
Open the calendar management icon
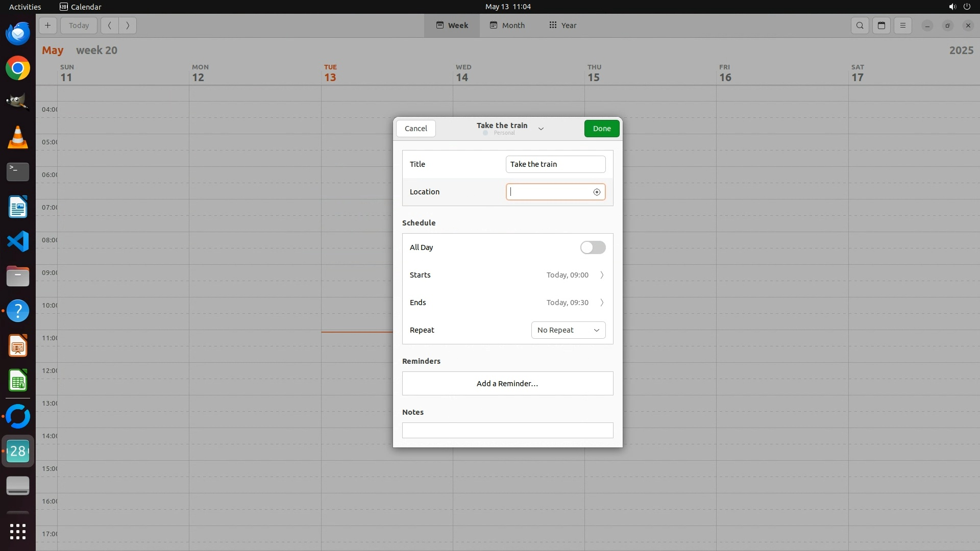click(881, 26)
